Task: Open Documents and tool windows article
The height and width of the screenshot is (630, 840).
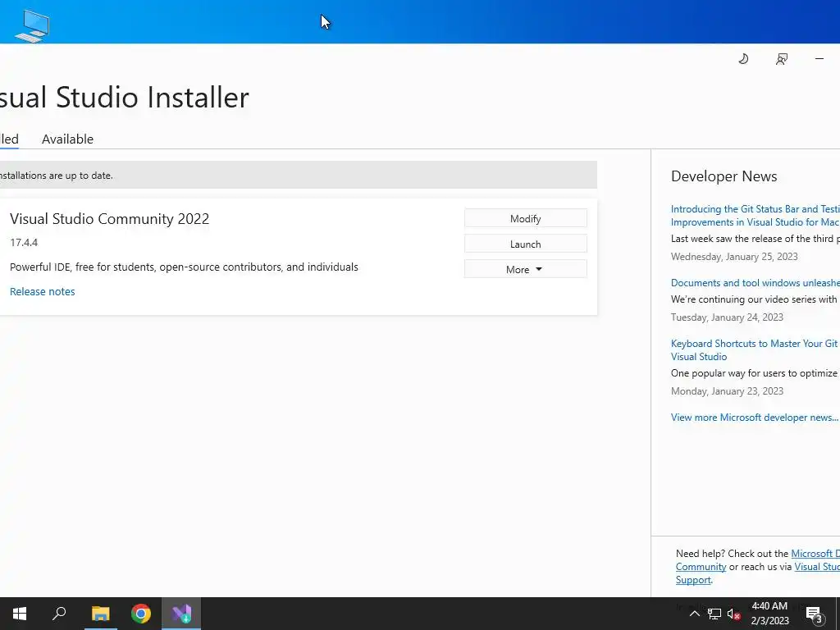Action: pyautogui.click(x=756, y=283)
